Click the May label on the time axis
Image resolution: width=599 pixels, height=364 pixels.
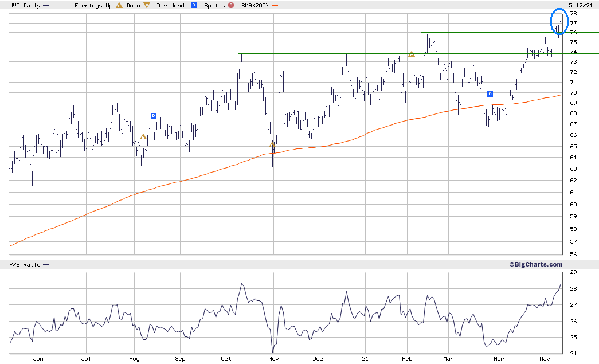(545, 359)
